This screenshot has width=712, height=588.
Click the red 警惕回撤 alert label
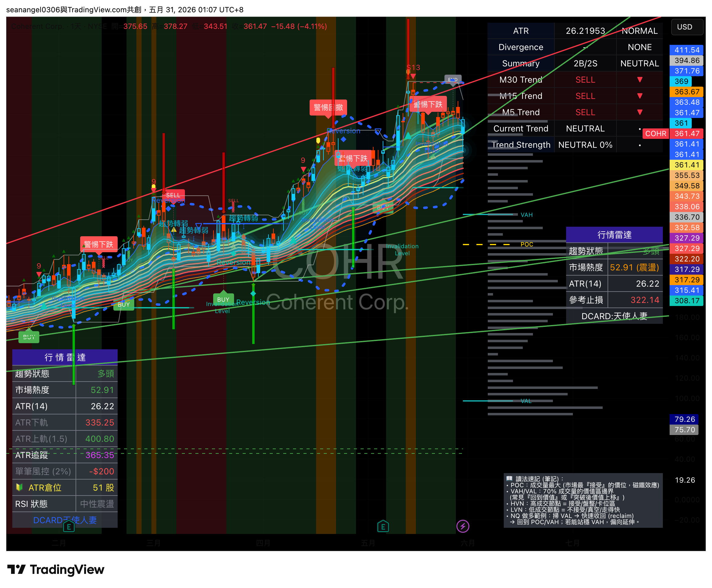[328, 108]
